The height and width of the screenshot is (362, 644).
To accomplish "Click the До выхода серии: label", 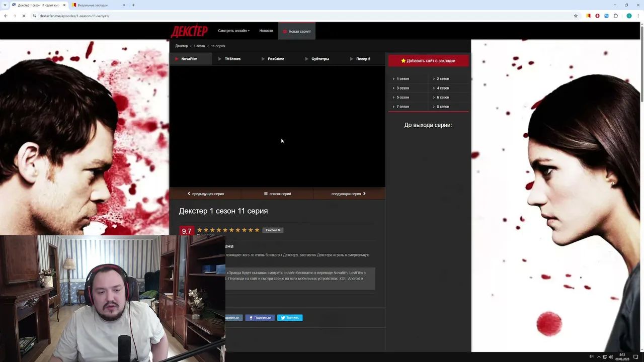I will coord(428,125).
